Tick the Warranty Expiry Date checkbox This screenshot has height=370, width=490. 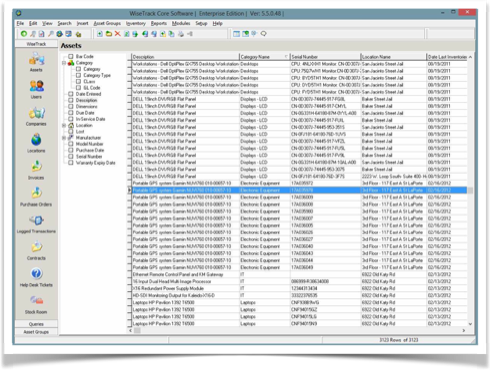71,163
